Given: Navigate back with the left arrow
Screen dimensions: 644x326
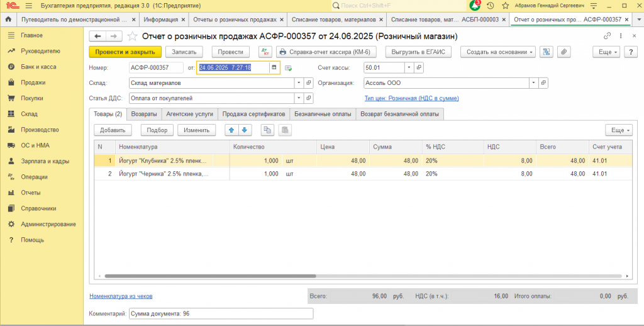Looking at the screenshot, I should click(97, 36).
